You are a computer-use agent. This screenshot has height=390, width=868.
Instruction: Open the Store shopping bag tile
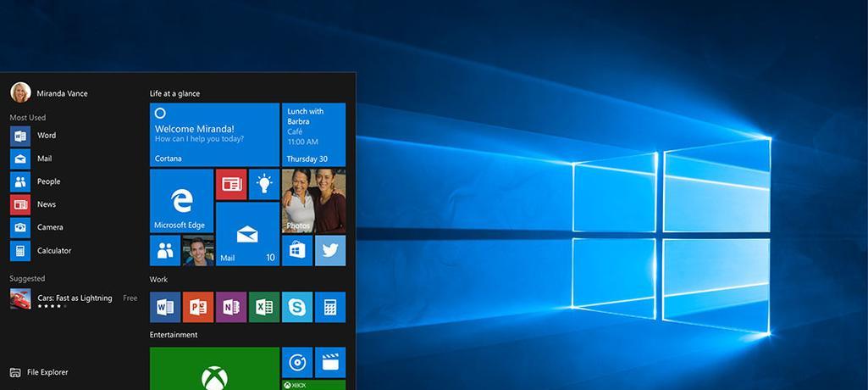pyautogui.click(x=297, y=250)
